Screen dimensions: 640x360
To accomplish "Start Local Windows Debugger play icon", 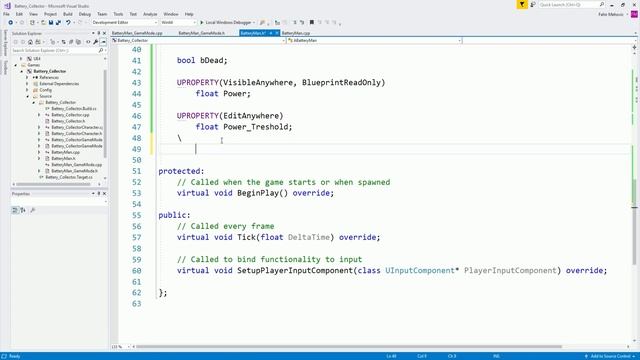I will click(x=202, y=22).
